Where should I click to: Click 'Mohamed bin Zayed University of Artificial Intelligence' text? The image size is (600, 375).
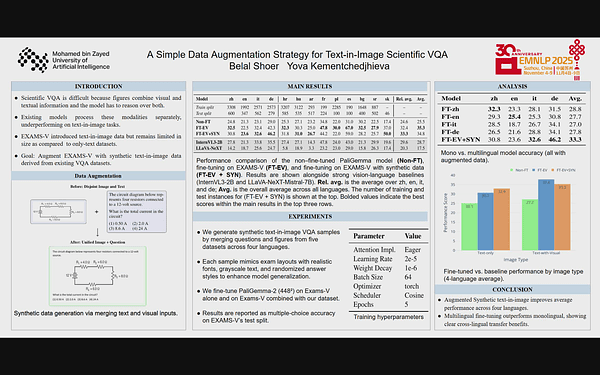tap(81, 60)
